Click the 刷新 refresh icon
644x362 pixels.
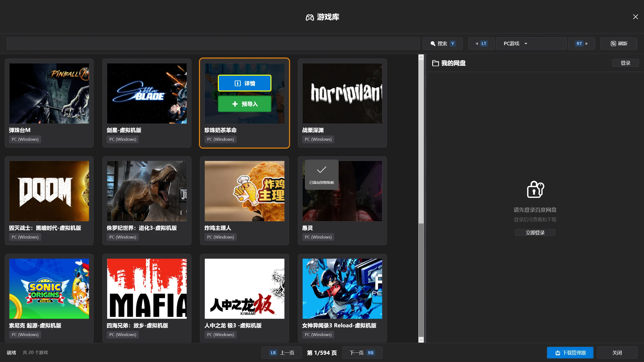coord(613,43)
